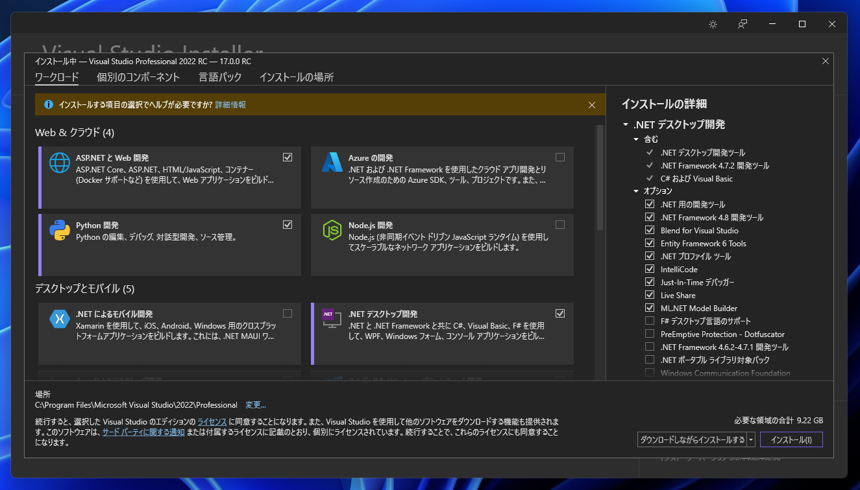Enable .NET ポータブル ライブラリ対象パック option

[650, 360]
